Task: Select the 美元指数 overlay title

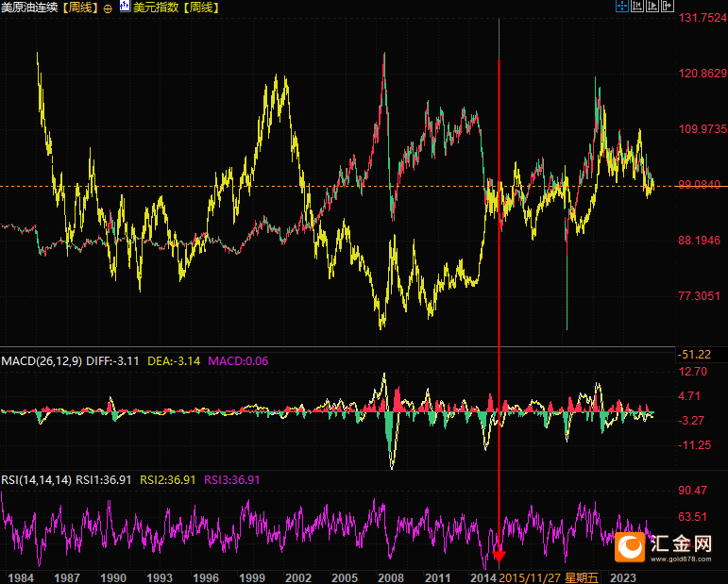Action: pos(156,8)
